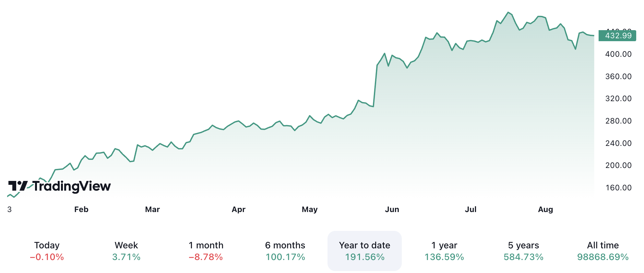Click the Apr time axis label
The image size is (644, 273).
pyautogui.click(x=238, y=209)
